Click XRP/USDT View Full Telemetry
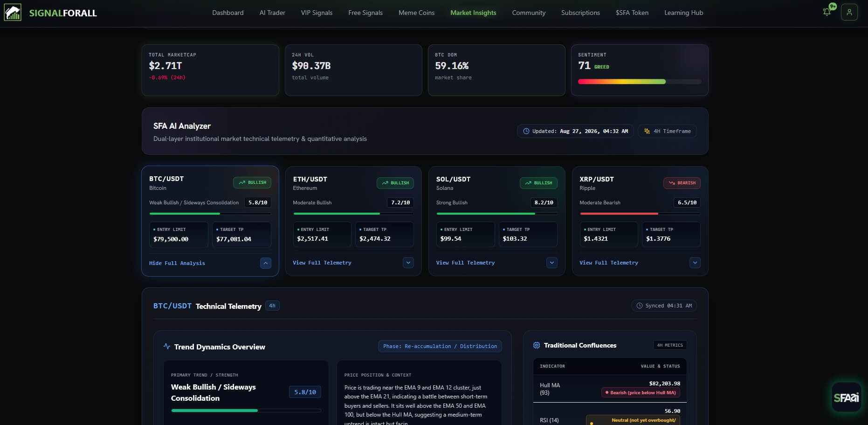868x425 pixels. point(609,263)
